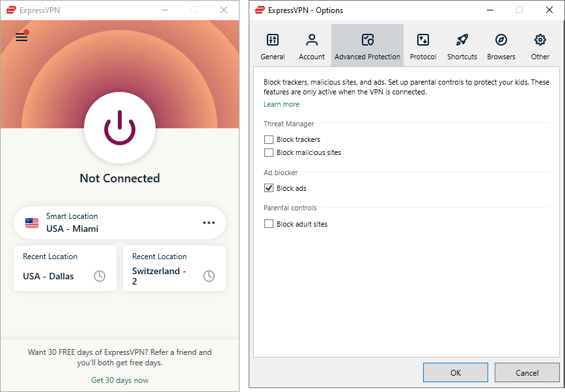This screenshot has width=565, height=392.
Task: Click the Protocol arrows icon
Action: [422, 40]
